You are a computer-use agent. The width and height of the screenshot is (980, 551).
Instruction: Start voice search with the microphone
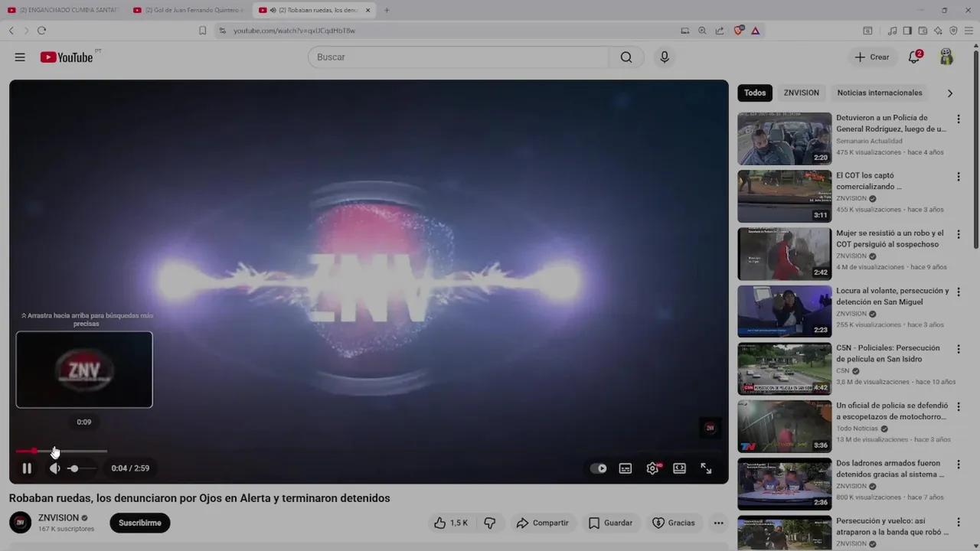click(665, 57)
